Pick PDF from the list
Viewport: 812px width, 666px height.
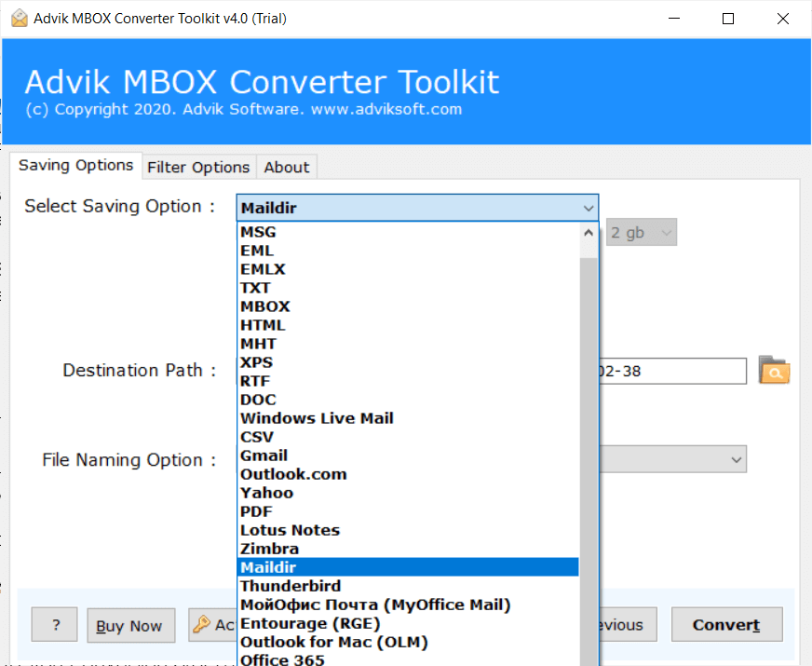408,511
